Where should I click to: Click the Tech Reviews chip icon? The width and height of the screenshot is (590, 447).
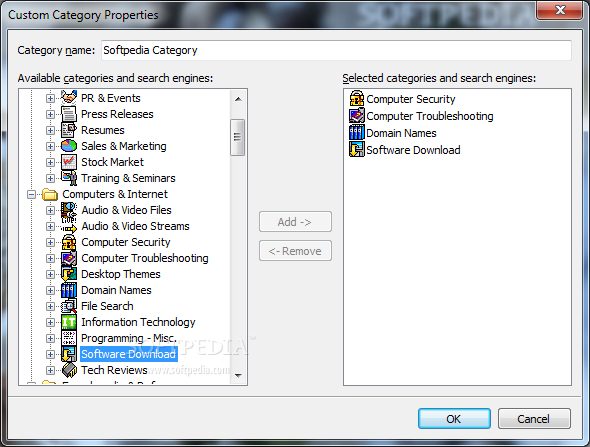[x=69, y=370]
